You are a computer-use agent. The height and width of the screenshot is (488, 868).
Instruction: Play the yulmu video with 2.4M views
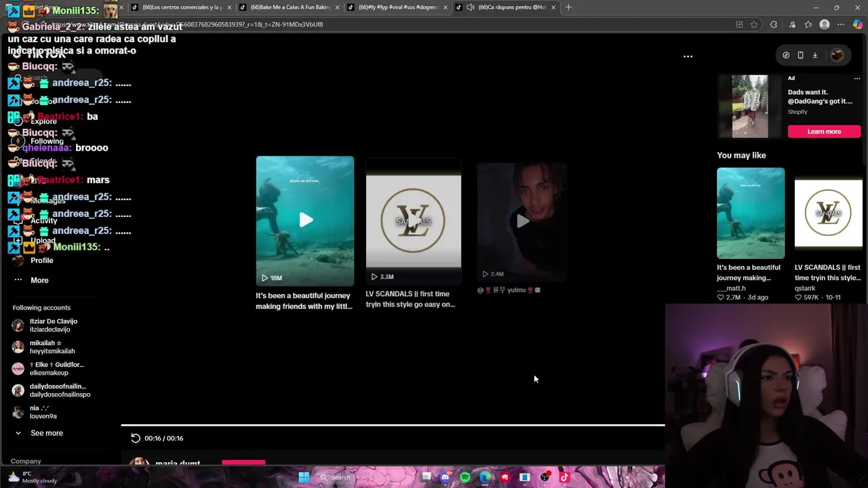[522, 221]
